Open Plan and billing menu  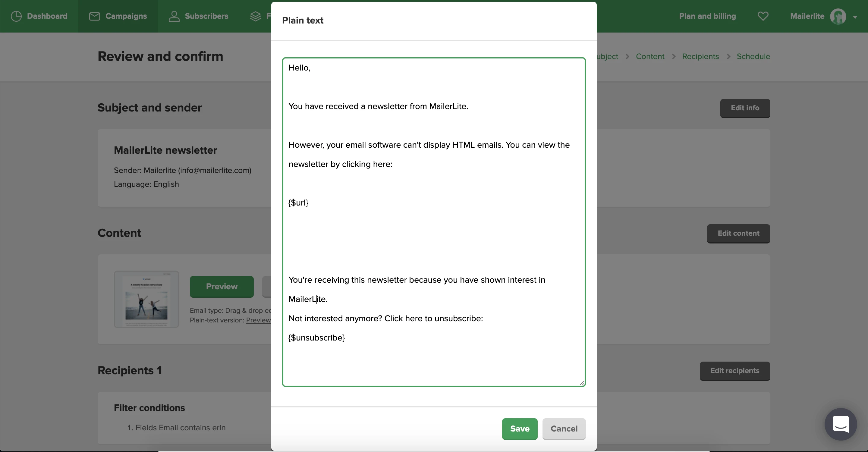click(x=707, y=16)
